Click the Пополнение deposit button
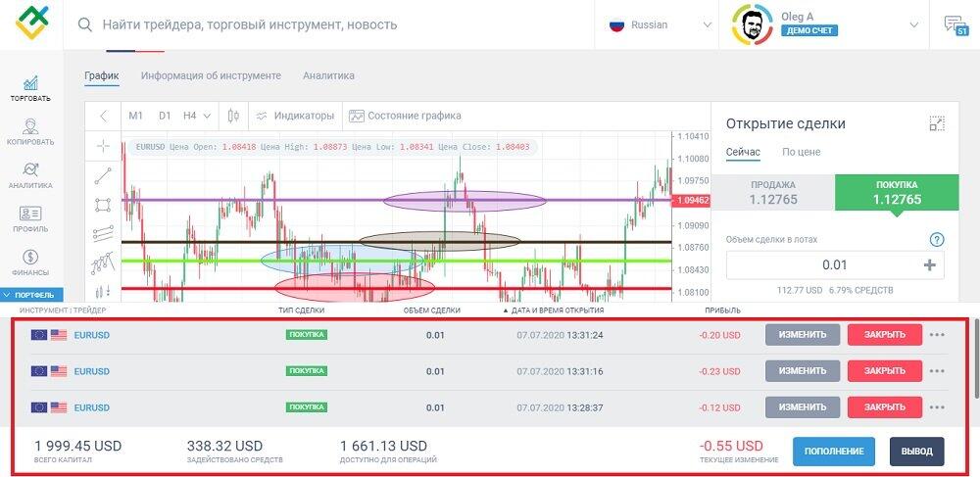 (834, 452)
